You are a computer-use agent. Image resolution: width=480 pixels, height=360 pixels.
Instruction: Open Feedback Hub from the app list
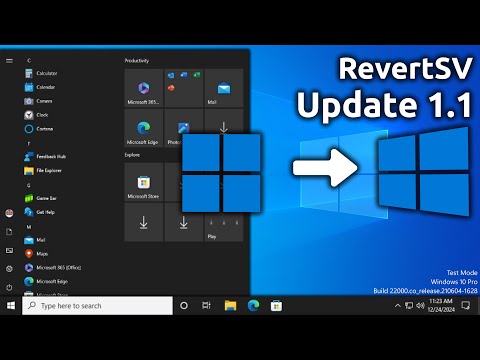(x=45, y=157)
